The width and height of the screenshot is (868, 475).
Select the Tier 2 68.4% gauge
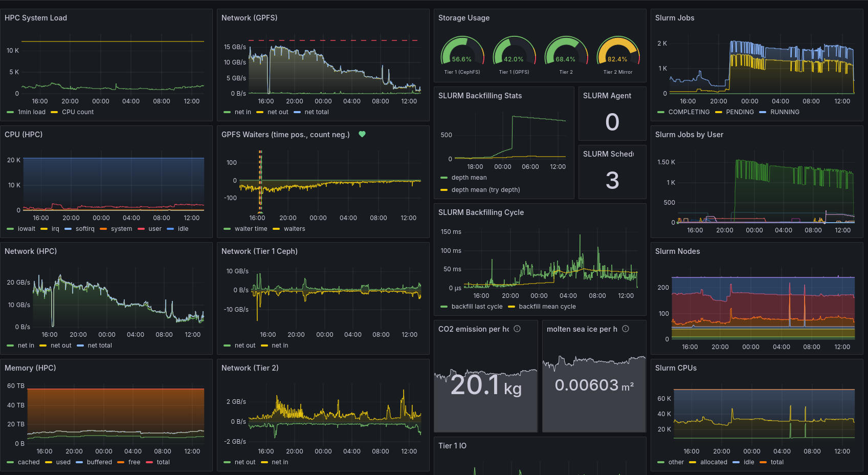coord(566,55)
